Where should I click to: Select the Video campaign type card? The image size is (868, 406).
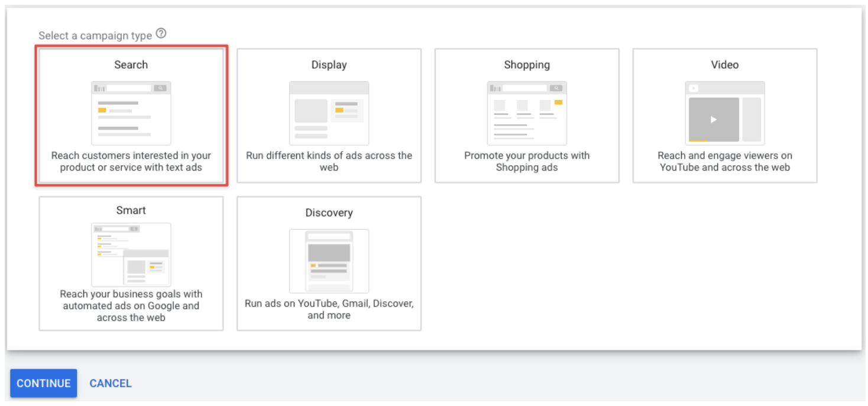(x=725, y=115)
